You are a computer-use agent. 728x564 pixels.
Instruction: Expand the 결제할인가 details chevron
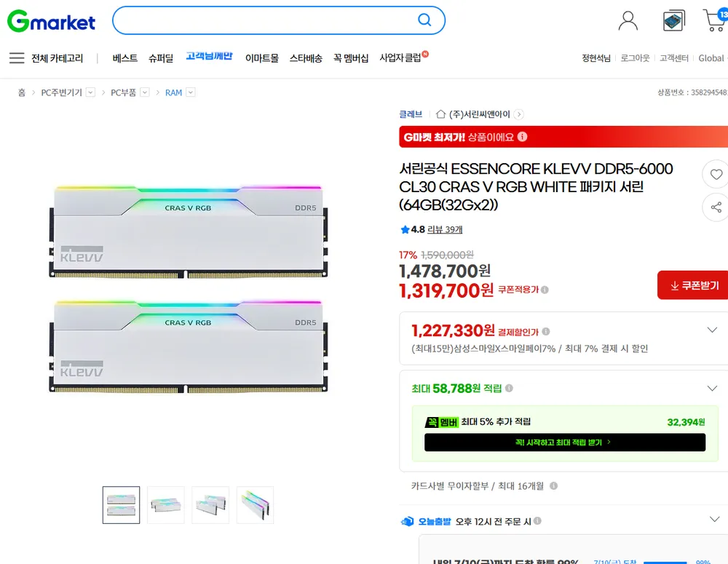click(x=712, y=330)
